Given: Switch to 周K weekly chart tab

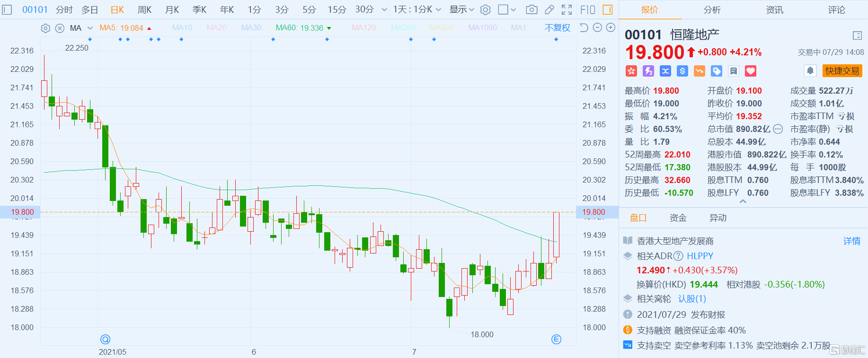Looking at the screenshot, I should pos(144,9).
